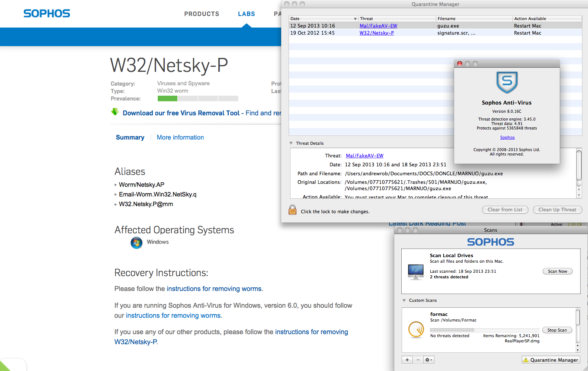This screenshot has height=371, width=588.
Task: Open Mal/FakeAV-EW link in Threat Details
Action: click(364, 156)
